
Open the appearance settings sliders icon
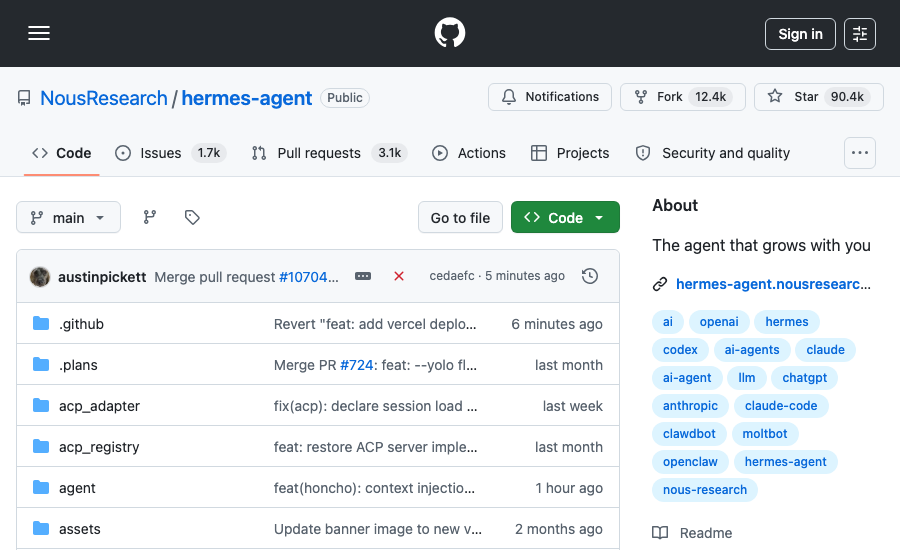pyautogui.click(x=860, y=34)
